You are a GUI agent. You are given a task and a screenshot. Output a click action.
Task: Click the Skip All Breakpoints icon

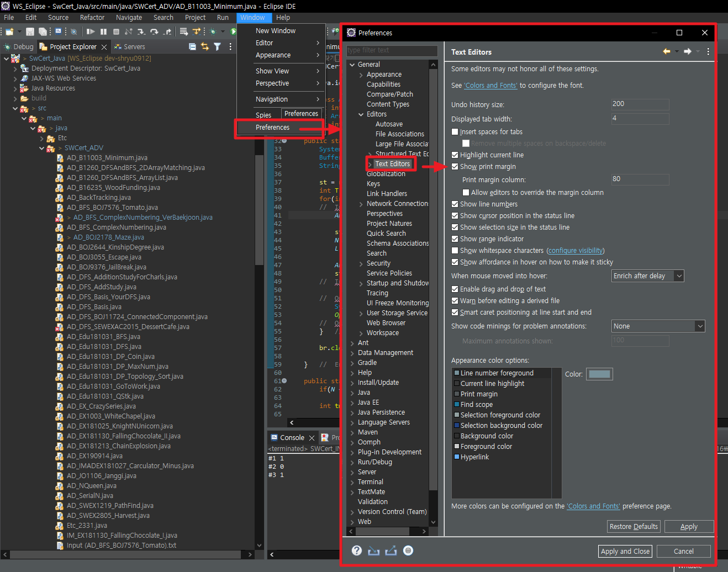point(73,31)
